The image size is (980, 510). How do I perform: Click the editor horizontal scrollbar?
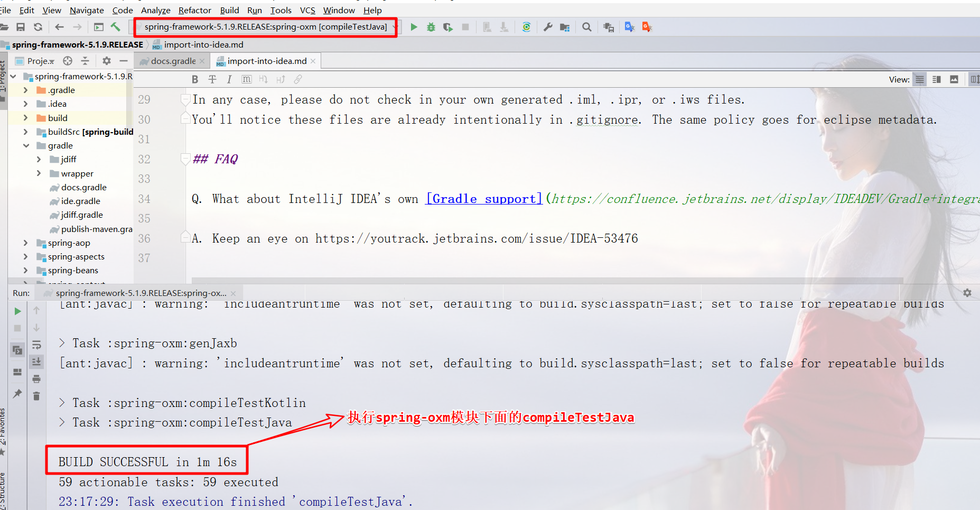[547, 280]
